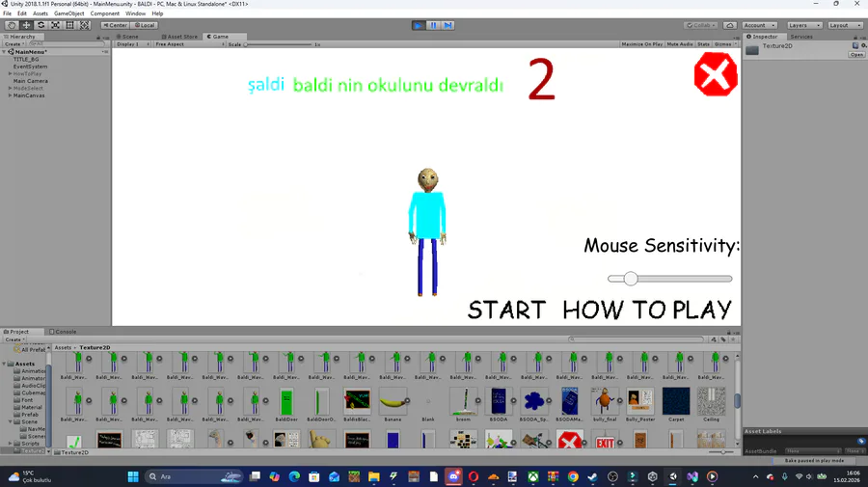Screen dimensions: 868x487
Task: Select the Banana texture asset
Action: point(393,404)
